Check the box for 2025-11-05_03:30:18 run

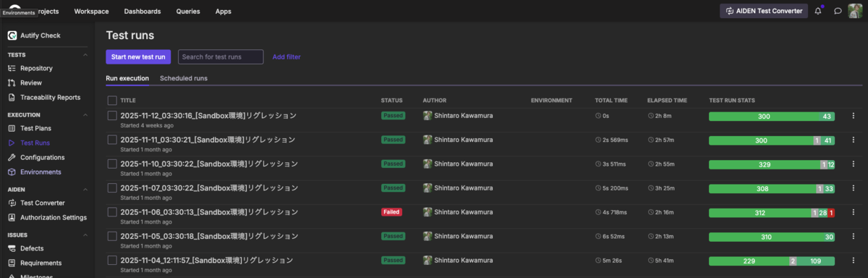(112, 236)
